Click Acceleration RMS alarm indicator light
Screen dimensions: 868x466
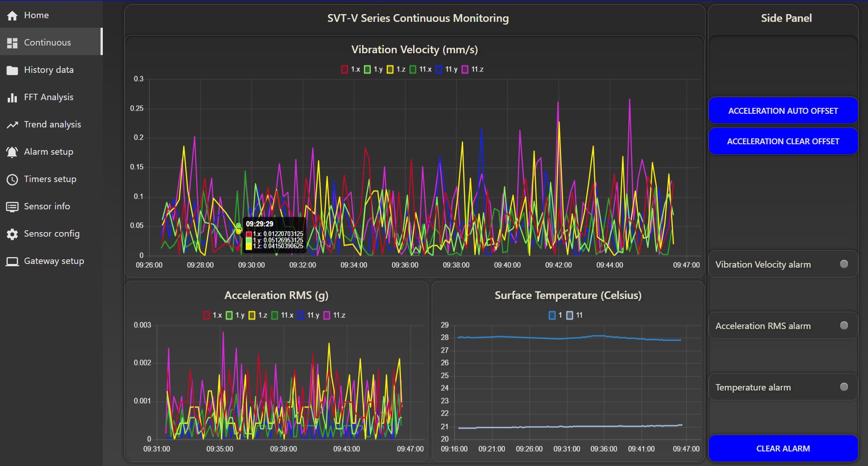point(844,325)
